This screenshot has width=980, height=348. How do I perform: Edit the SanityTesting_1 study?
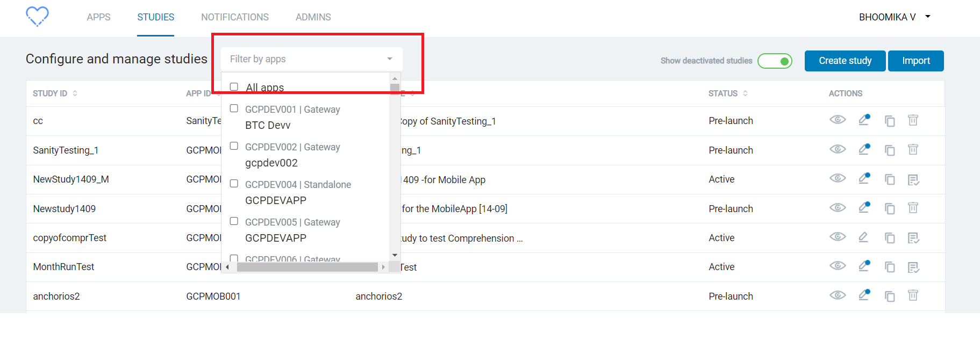[864, 149]
